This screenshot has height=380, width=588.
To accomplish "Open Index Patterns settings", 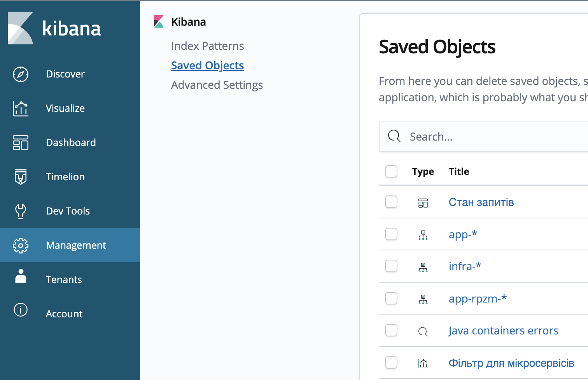I will pos(208,46).
